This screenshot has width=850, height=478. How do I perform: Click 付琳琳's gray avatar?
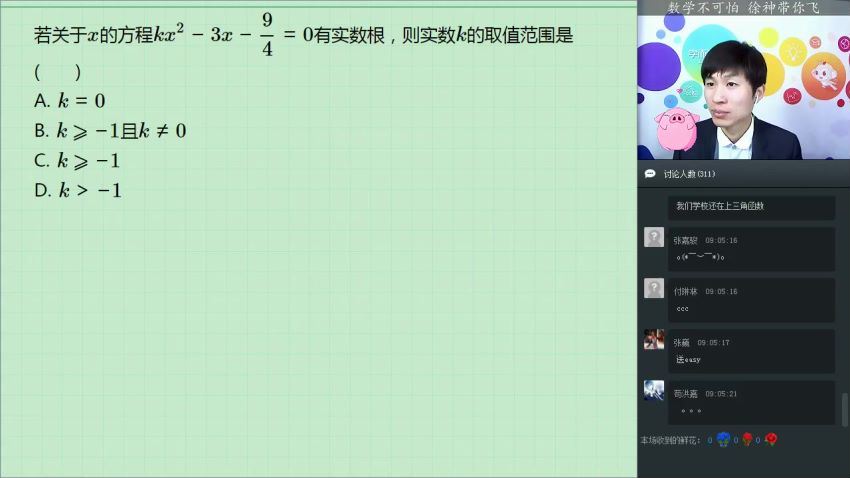[x=654, y=288]
